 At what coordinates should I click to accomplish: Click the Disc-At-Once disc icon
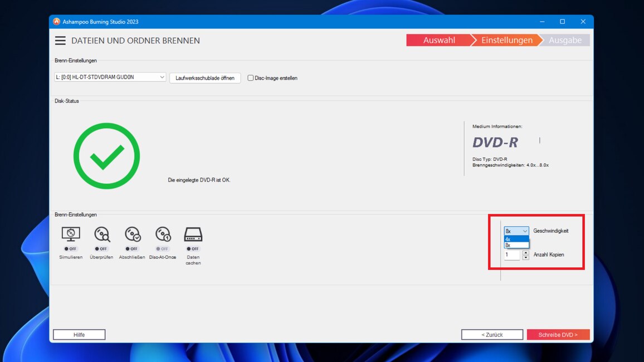tap(163, 234)
